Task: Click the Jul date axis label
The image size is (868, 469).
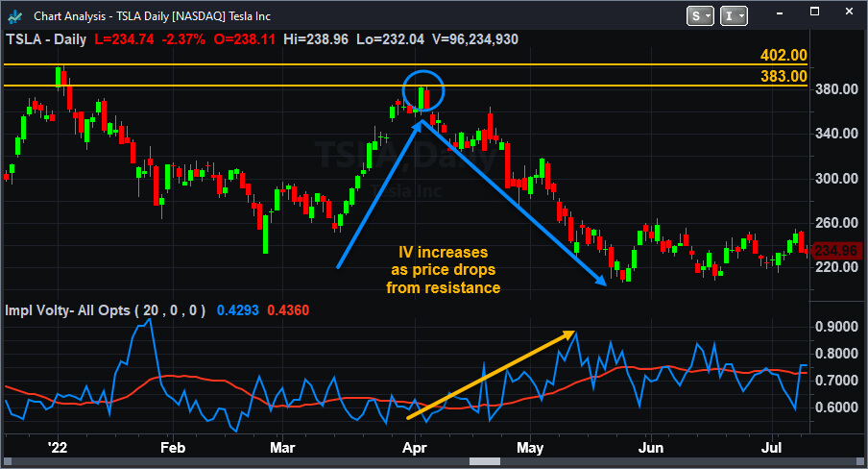Action: tap(772, 448)
